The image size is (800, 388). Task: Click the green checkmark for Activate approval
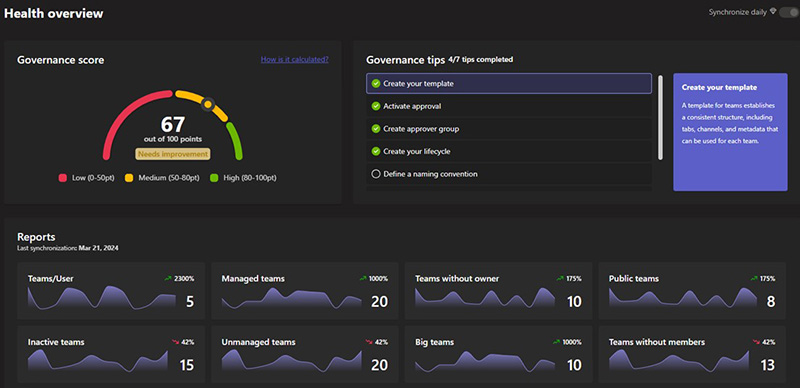[x=376, y=106]
